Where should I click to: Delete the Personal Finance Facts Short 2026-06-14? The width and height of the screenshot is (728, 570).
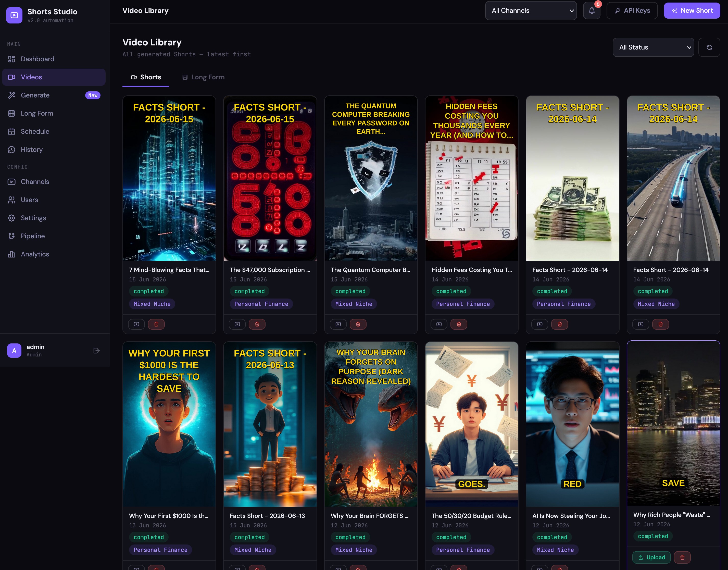(559, 324)
